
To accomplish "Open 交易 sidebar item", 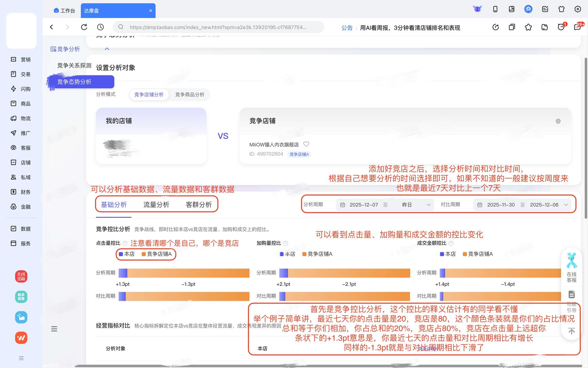I will coord(21,74).
